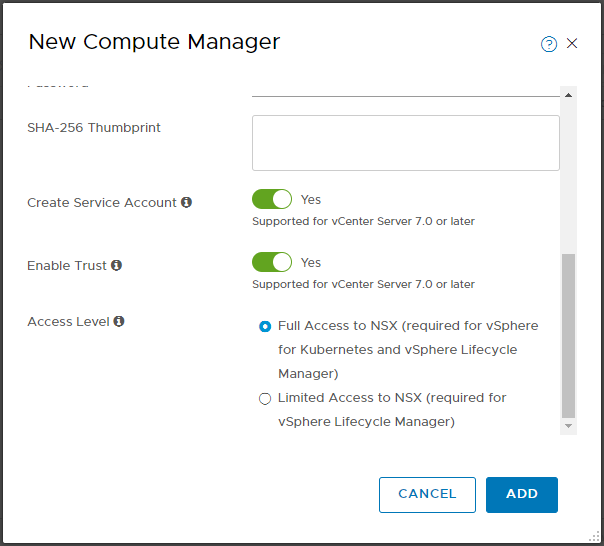The width and height of the screenshot is (604, 546).
Task: Click inside the SHA-256 Thumbprint field
Action: (406, 143)
